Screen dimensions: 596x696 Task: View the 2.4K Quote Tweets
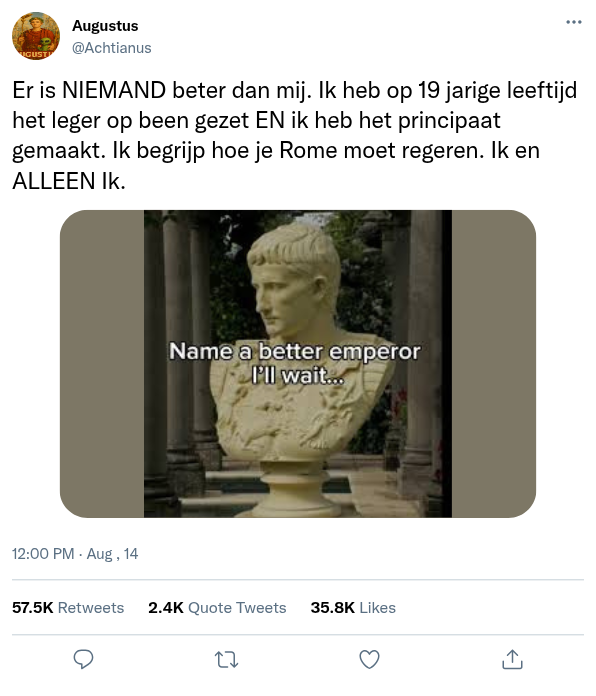point(217,607)
